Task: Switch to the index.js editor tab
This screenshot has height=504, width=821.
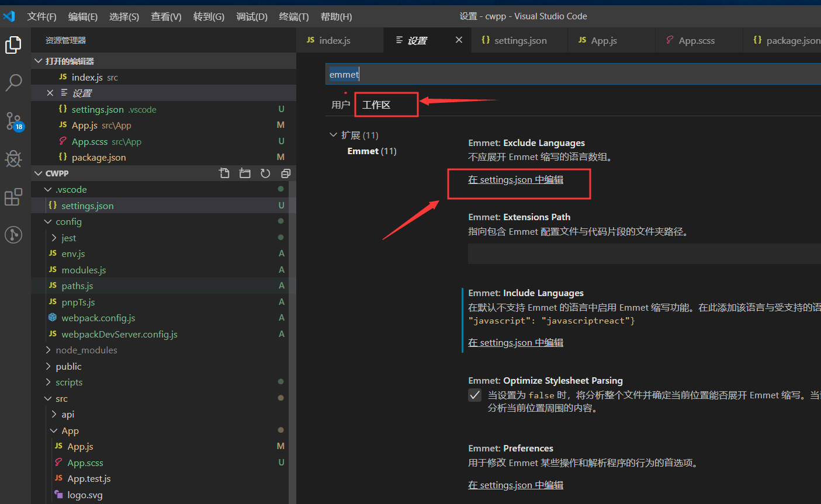Action: [340, 40]
